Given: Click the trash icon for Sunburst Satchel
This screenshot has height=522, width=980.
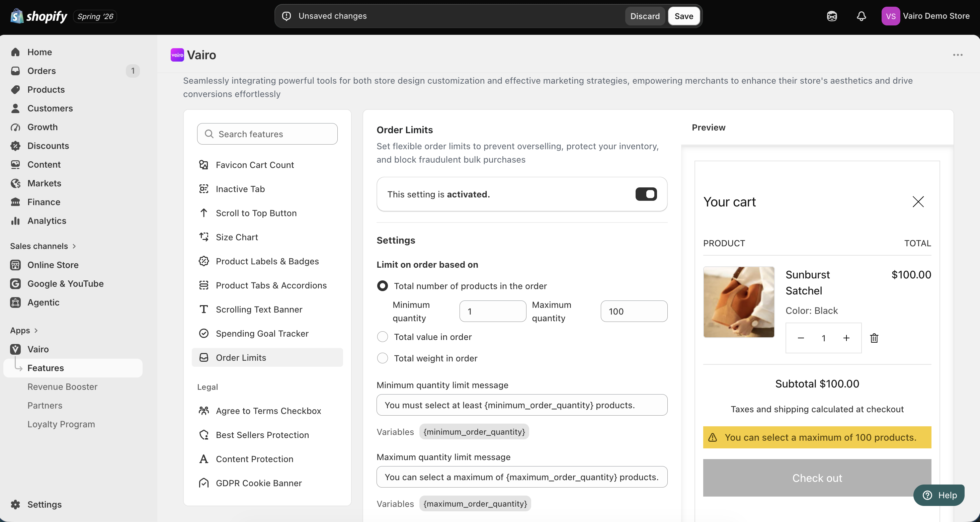Looking at the screenshot, I should pos(874,338).
